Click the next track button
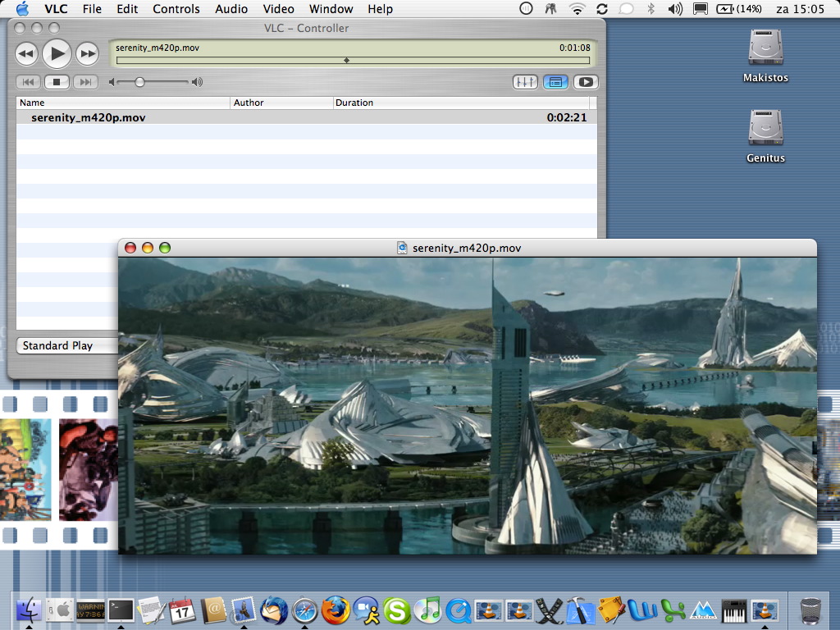The height and width of the screenshot is (630, 840). (x=84, y=82)
